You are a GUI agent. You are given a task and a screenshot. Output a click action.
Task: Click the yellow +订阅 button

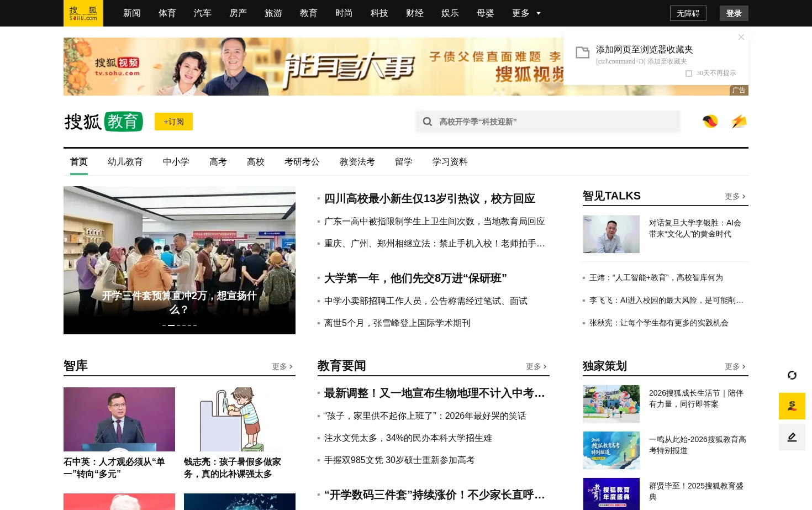[173, 122]
